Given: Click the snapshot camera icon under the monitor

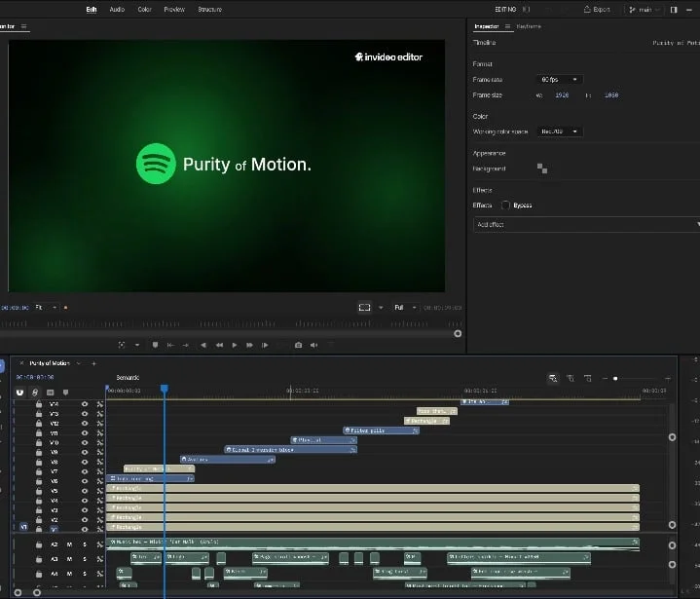Looking at the screenshot, I should [x=298, y=345].
